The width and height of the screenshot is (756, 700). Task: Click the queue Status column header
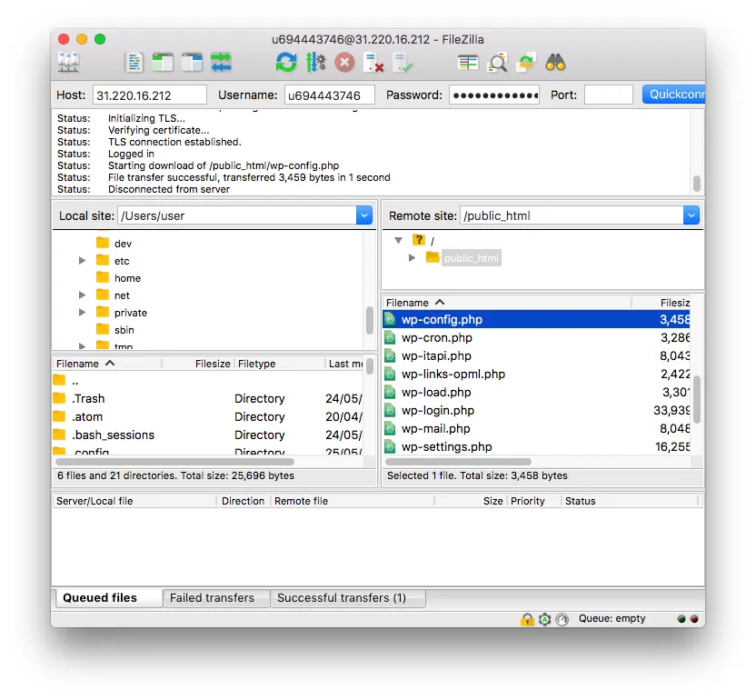point(629,501)
